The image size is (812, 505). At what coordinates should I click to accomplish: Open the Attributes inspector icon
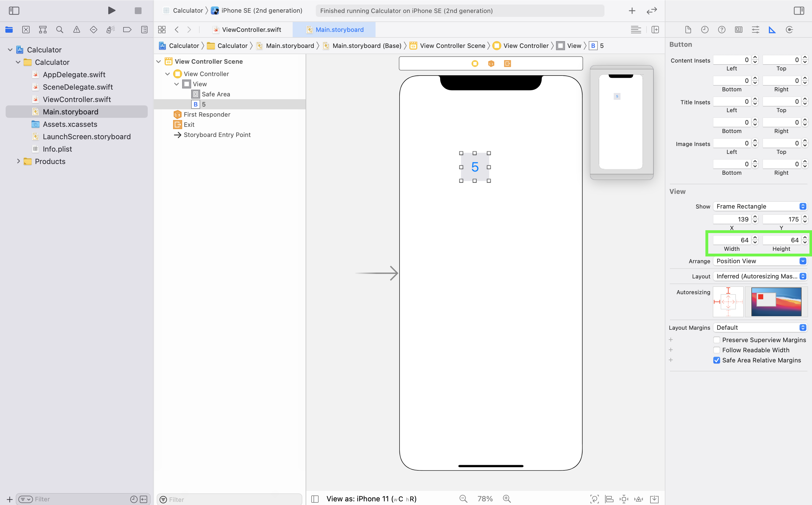(755, 30)
